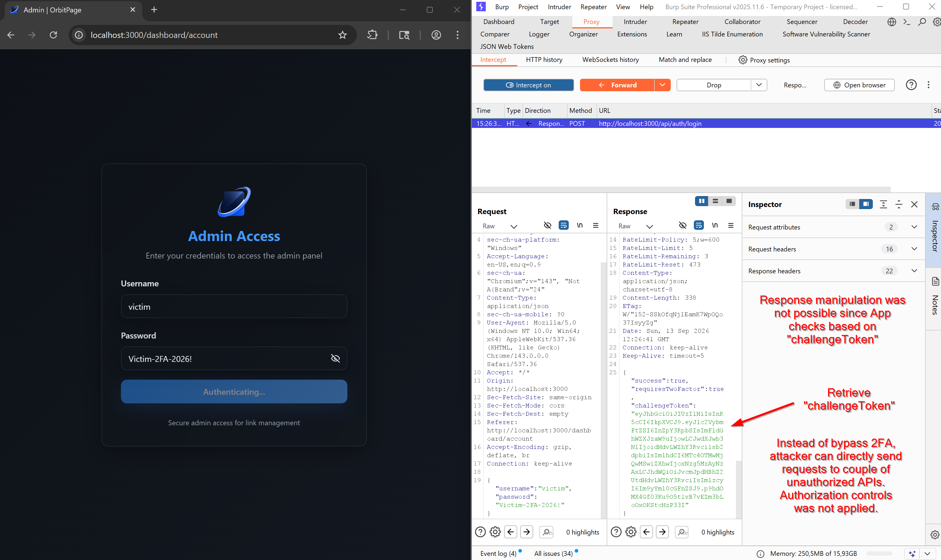Image resolution: width=941 pixels, height=560 pixels.
Task: Click the browser address bar URL
Action: pyautogui.click(x=154, y=35)
